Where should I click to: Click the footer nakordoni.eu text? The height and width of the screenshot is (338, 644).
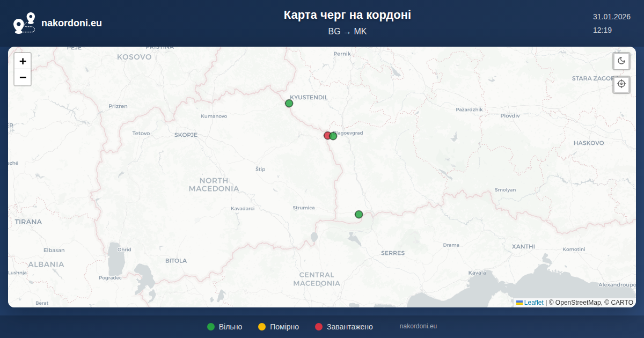[x=418, y=326]
